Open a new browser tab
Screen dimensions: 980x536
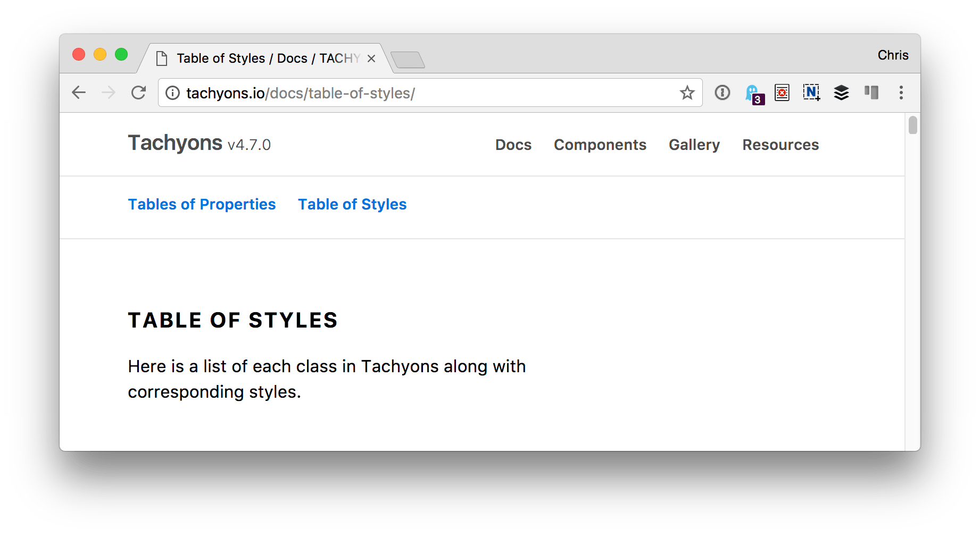(x=408, y=60)
